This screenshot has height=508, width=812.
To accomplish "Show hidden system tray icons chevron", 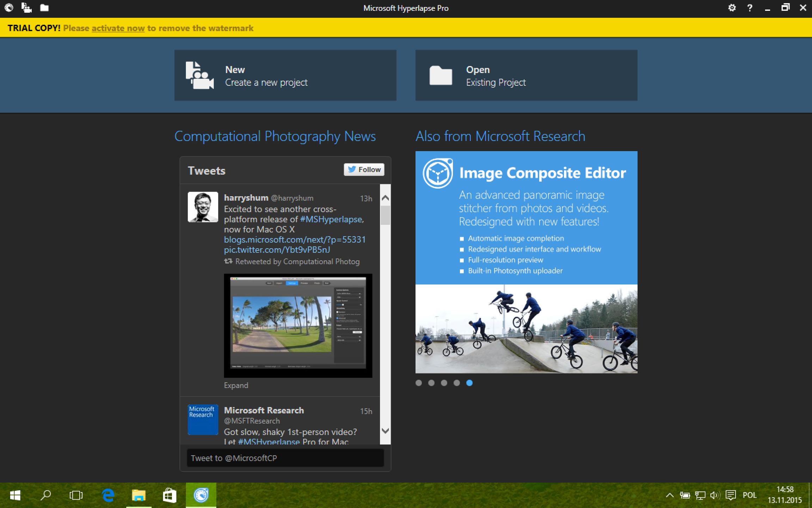I will [x=670, y=495].
